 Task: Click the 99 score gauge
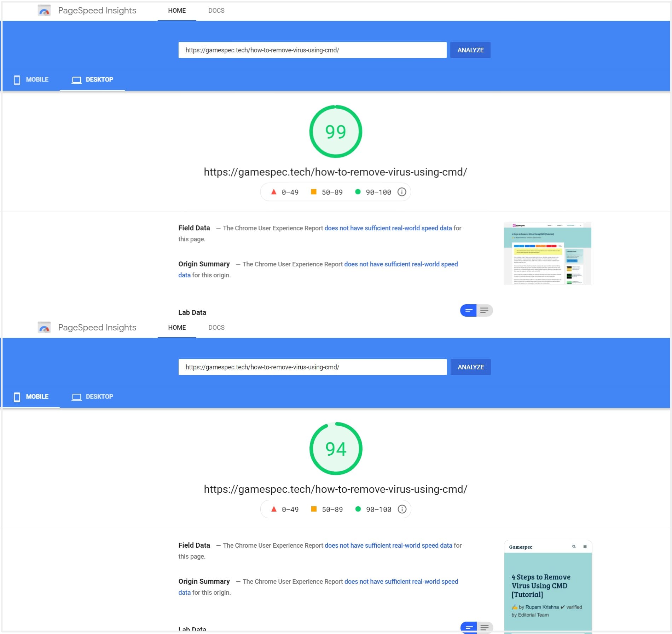[x=336, y=132]
